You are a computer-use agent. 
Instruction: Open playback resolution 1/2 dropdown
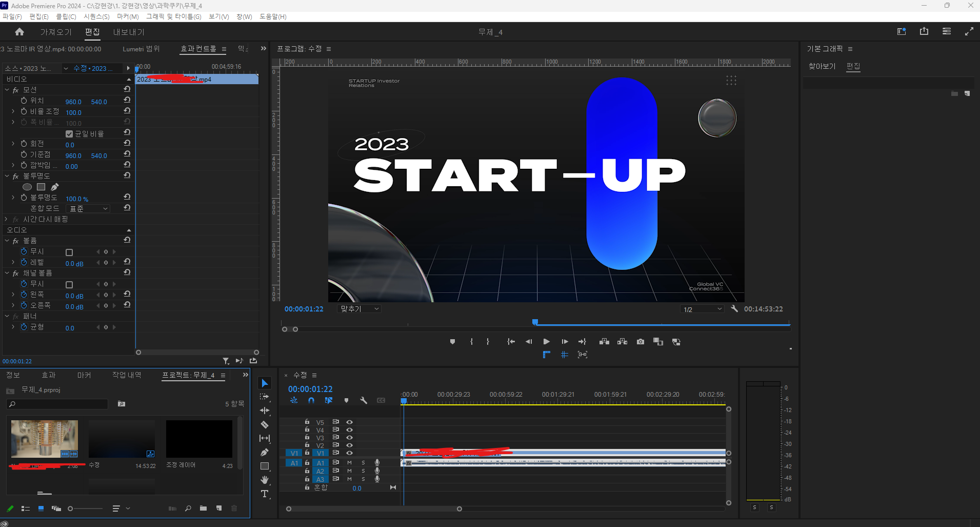click(x=702, y=309)
